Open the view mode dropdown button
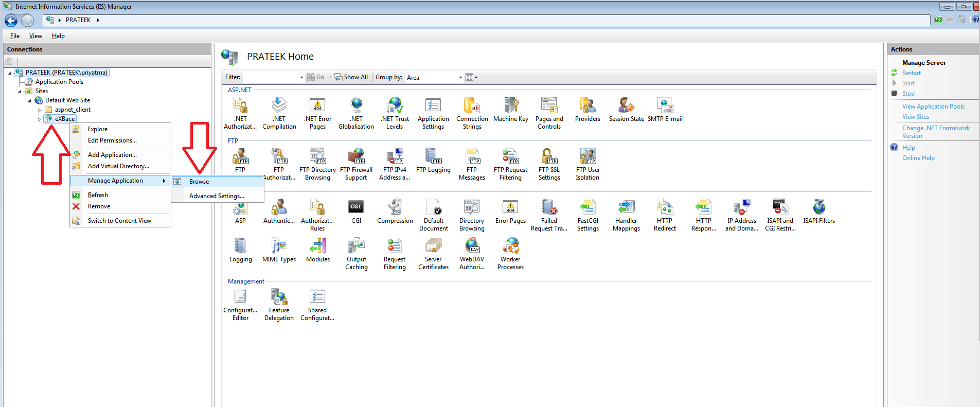This screenshot has height=407, width=980. [x=472, y=77]
